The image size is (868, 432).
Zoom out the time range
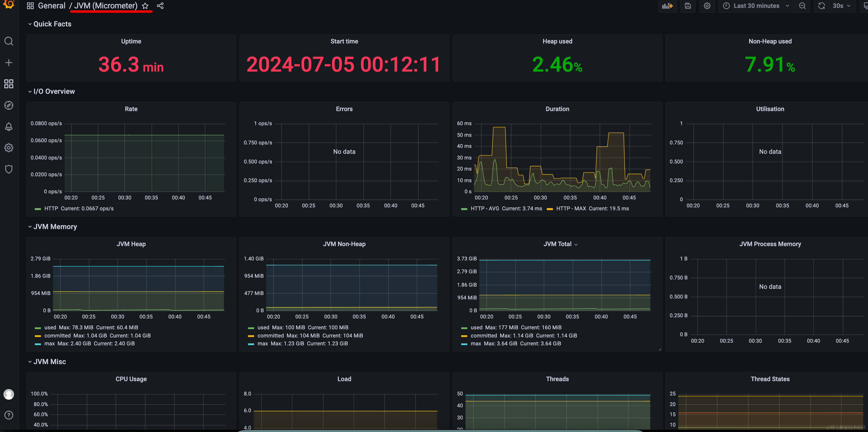click(802, 6)
